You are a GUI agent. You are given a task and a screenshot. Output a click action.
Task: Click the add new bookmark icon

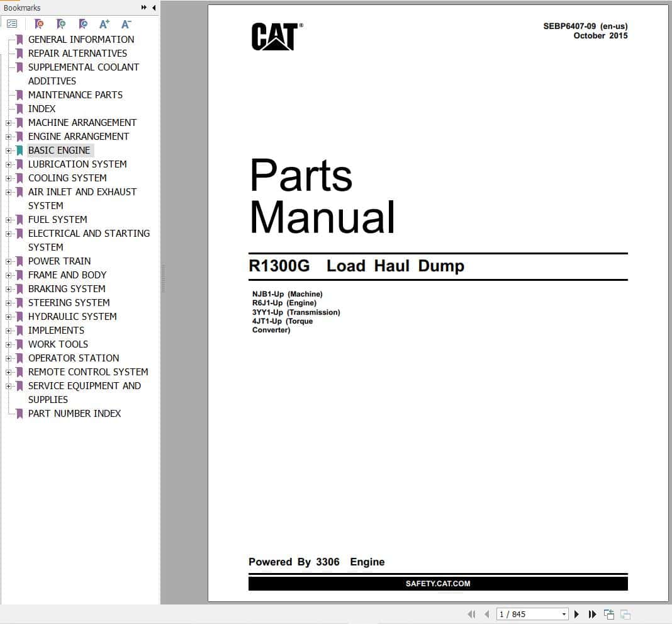tap(61, 24)
